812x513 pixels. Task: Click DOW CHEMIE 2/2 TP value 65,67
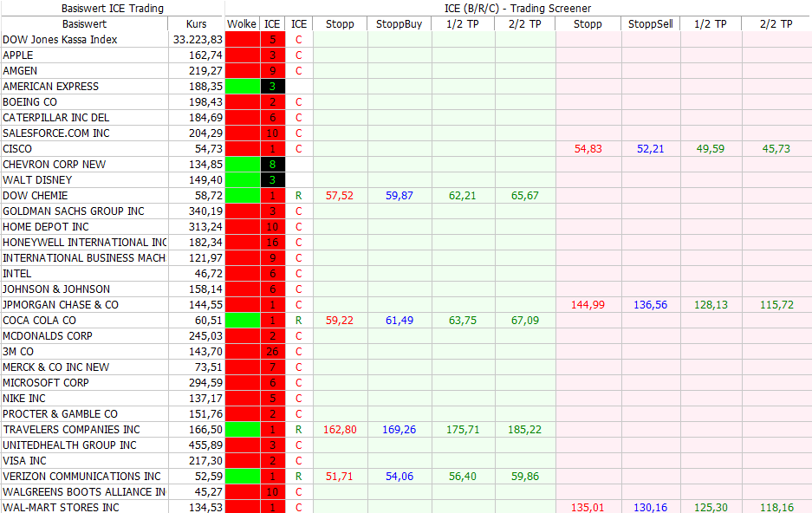click(x=525, y=195)
